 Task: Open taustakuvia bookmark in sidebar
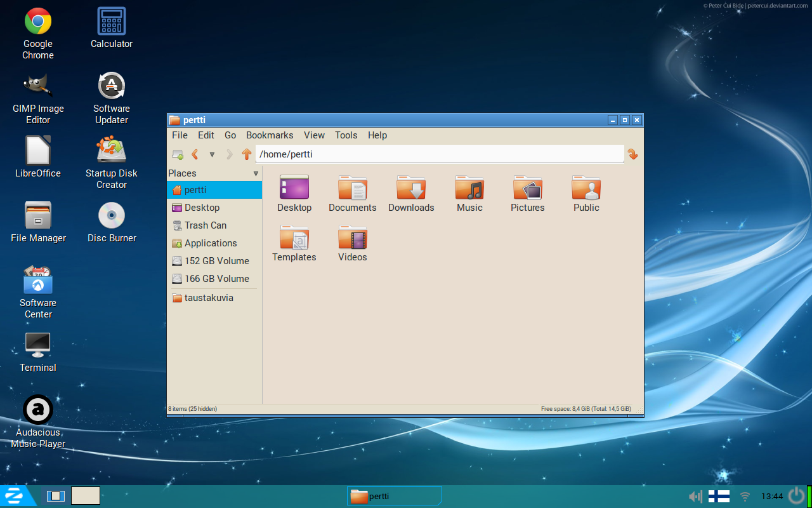point(209,298)
